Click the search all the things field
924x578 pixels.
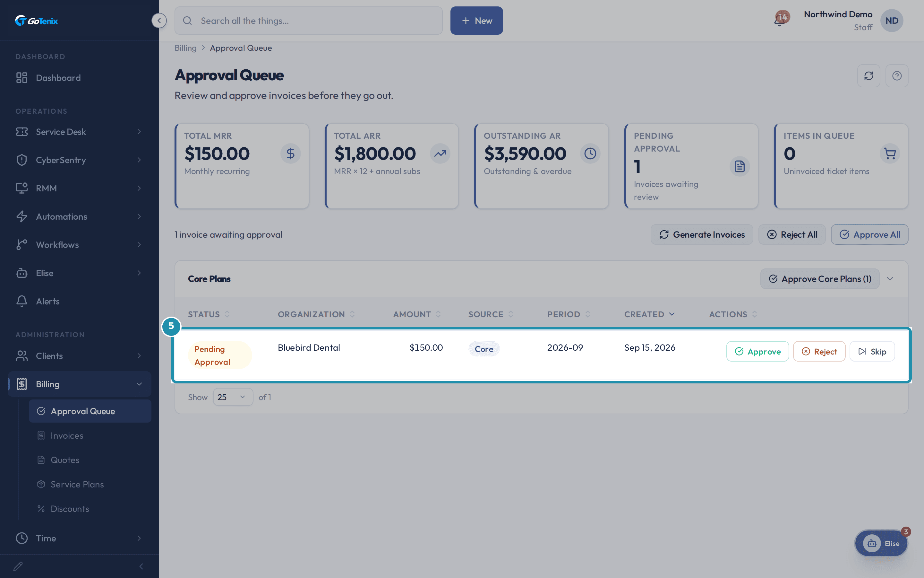[309, 21]
